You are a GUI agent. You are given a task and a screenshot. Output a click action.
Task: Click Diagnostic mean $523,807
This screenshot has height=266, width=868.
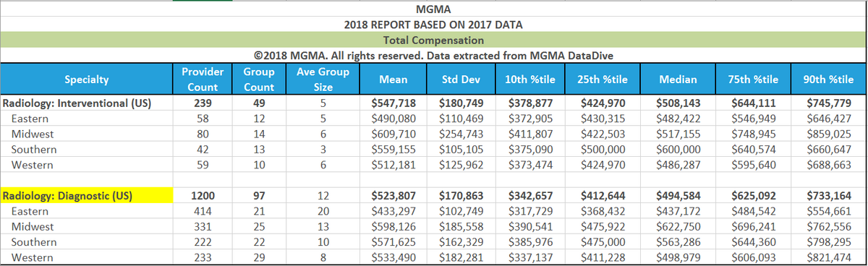[394, 195]
